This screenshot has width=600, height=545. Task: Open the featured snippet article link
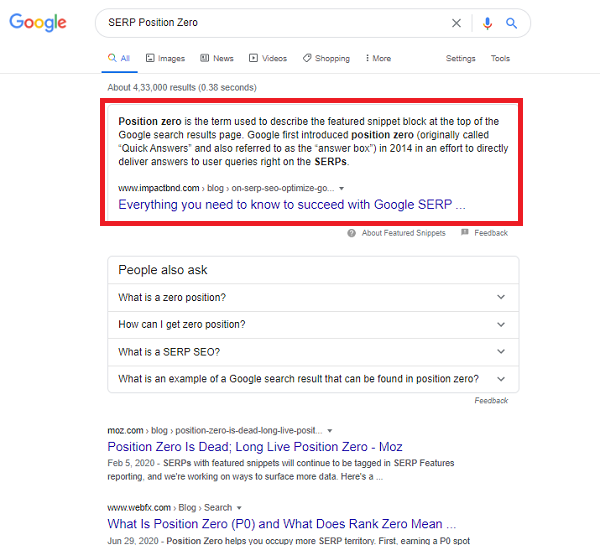point(292,205)
